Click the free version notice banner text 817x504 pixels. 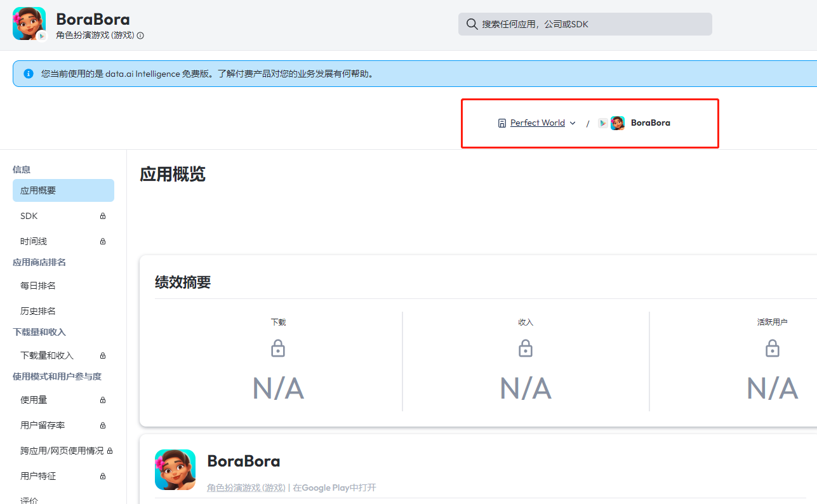click(209, 74)
